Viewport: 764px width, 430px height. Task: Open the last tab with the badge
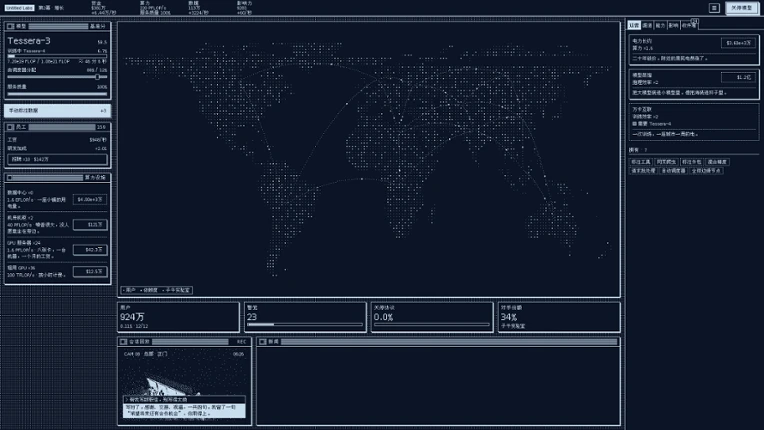pyautogui.click(x=689, y=25)
